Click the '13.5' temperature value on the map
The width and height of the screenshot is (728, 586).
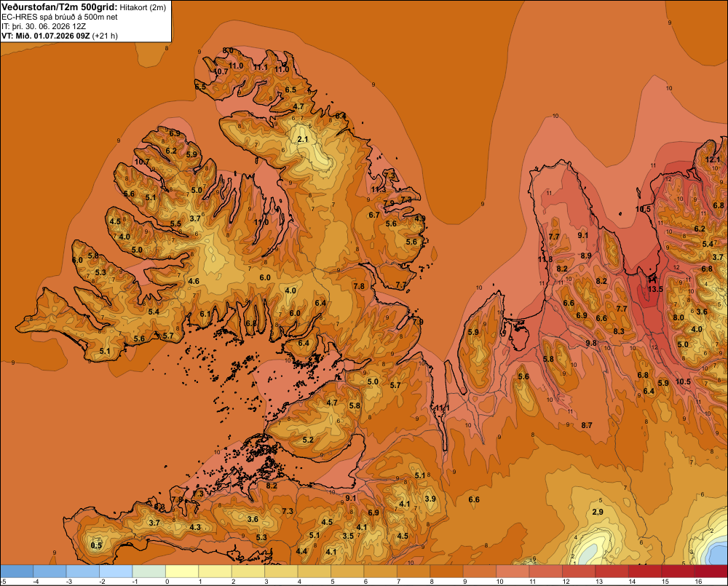pos(655,289)
